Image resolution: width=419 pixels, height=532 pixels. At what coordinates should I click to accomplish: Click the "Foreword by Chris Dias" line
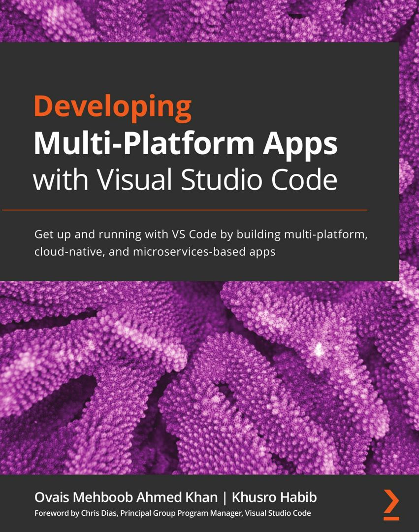click(172, 513)
